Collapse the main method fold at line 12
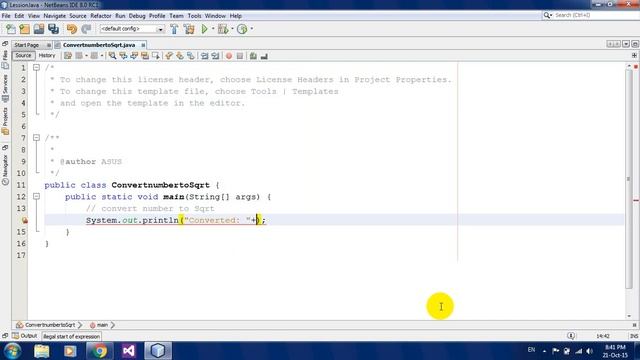Screen dimensions: 640x360 pos(36,196)
